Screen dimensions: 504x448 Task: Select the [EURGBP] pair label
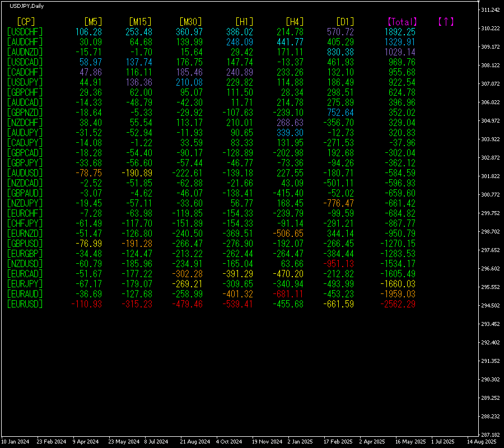coord(25,254)
